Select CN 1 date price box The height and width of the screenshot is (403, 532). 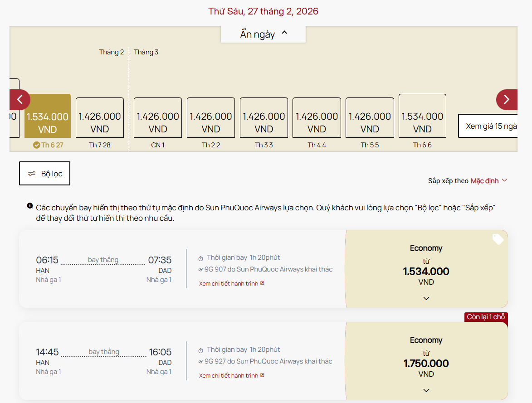point(158,117)
